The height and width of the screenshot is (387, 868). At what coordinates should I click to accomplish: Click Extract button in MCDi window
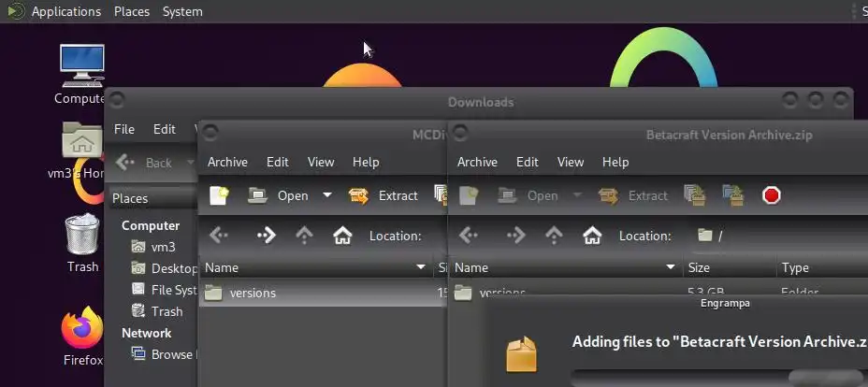[x=383, y=195]
